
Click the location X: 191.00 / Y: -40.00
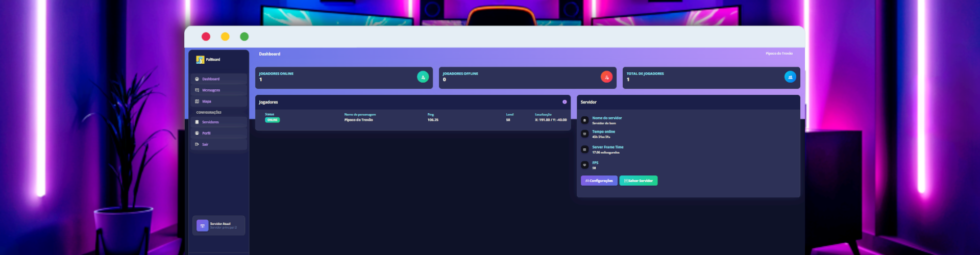[551, 120]
